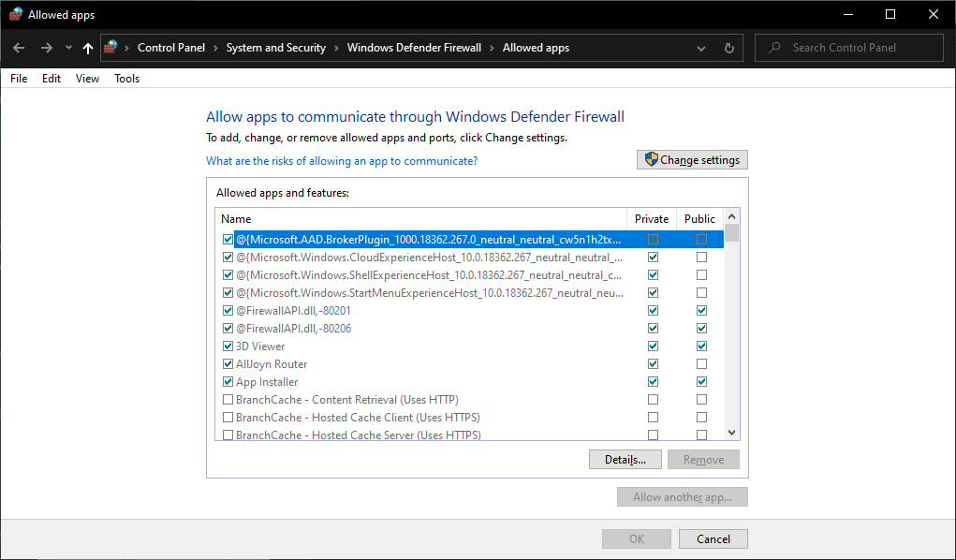The image size is (956, 560).
Task: Expand chevron after Windows Defender Firewall breadcrumb
Action: pyautogui.click(x=492, y=48)
